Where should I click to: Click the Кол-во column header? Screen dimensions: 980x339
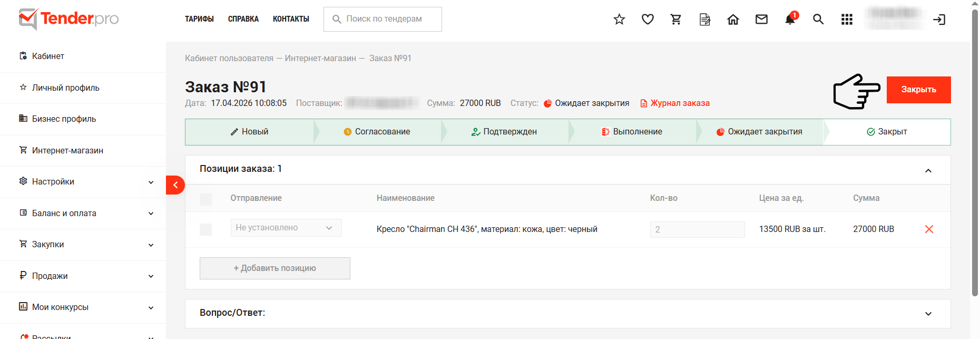pos(664,198)
